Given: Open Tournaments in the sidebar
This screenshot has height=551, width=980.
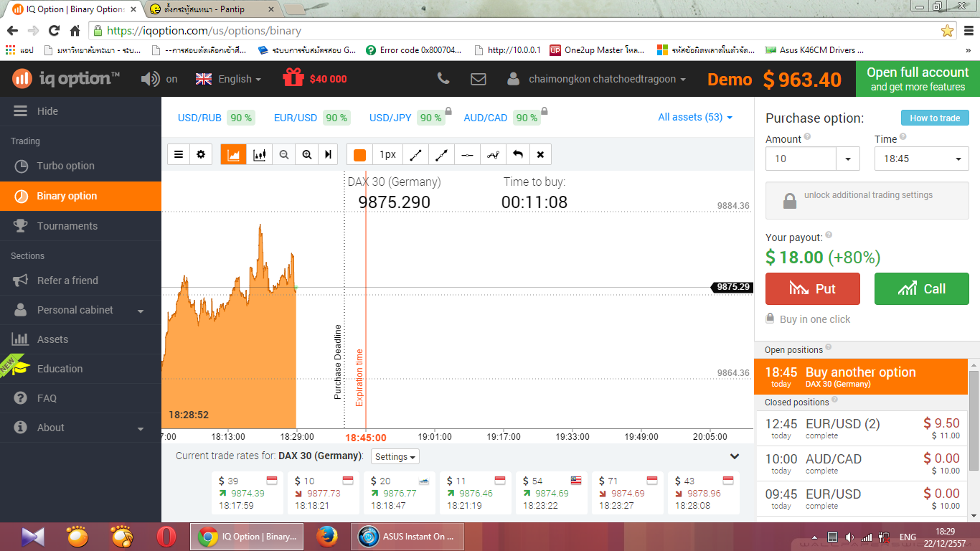Looking at the screenshot, I should tap(80, 226).
